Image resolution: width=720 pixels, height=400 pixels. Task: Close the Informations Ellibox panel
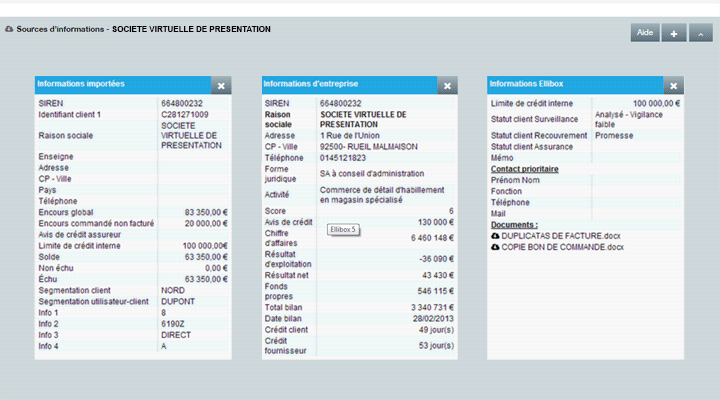(674, 86)
